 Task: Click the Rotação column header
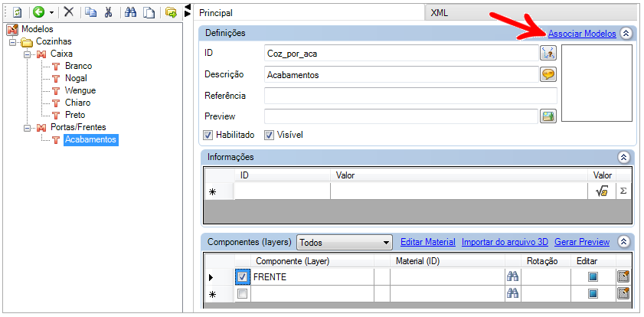pos(546,261)
